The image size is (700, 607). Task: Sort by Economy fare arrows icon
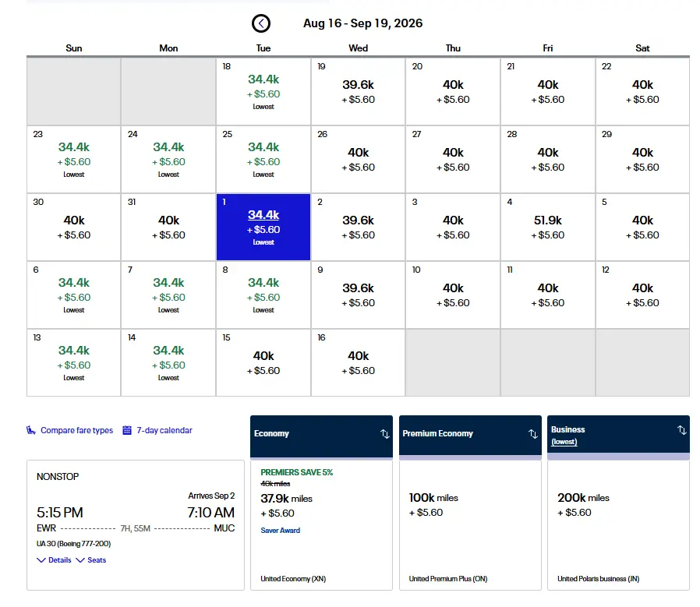pyautogui.click(x=384, y=434)
